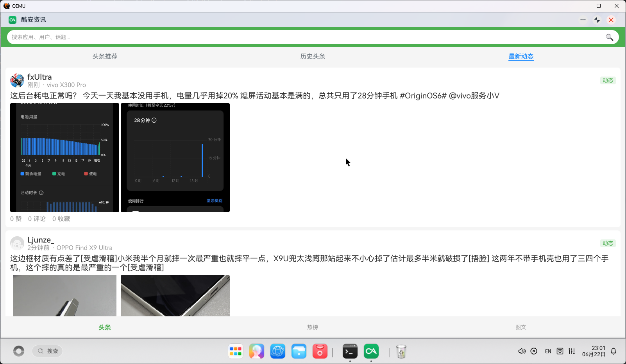This screenshot has width=626, height=364.
Task: Launch the web browser globe in dock
Action: click(278, 351)
